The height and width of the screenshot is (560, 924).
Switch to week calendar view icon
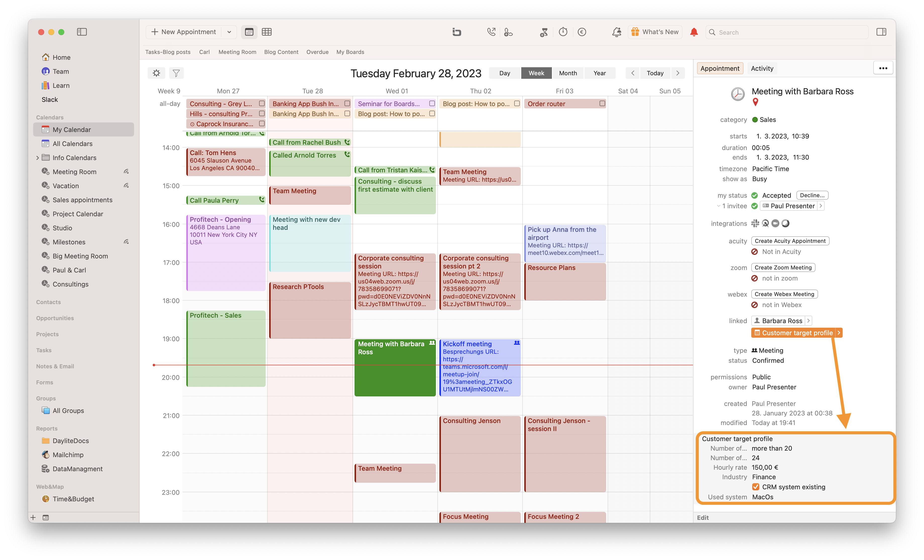[x=249, y=32]
